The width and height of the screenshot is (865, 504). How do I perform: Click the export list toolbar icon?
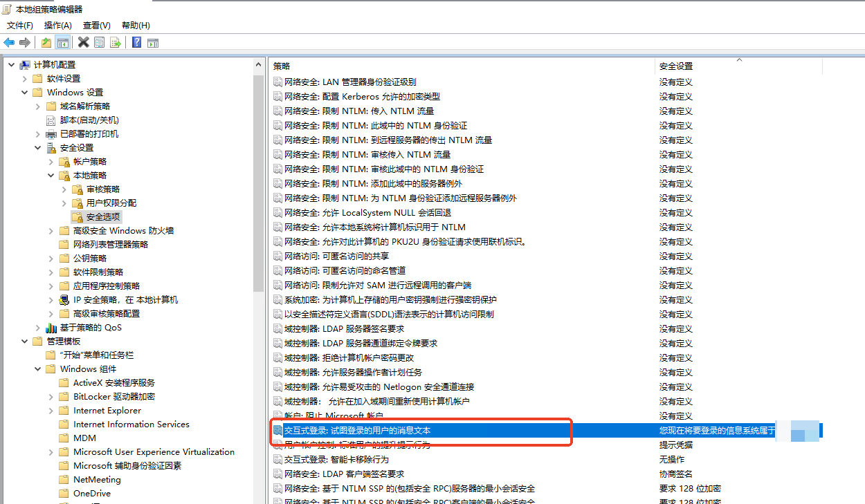pos(116,42)
